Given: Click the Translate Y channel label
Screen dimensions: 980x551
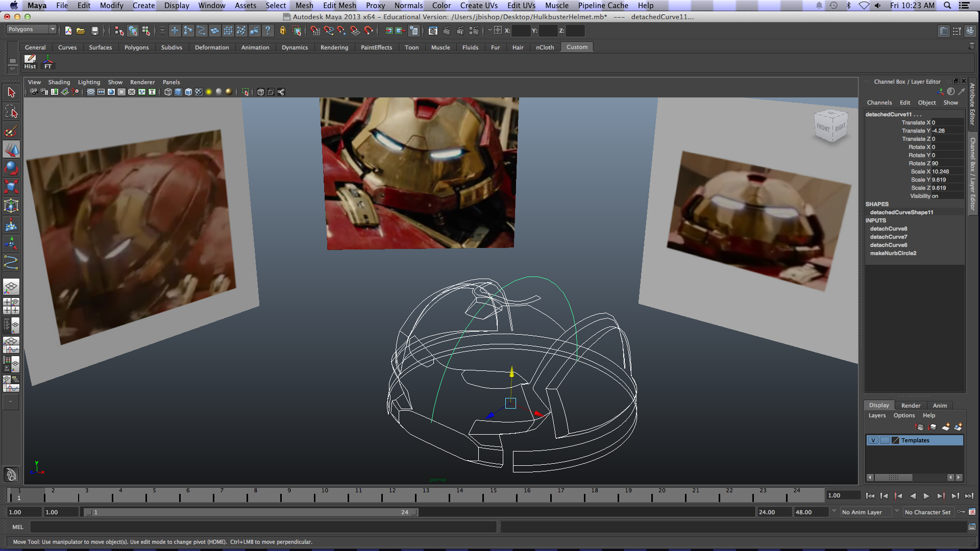Looking at the screenshot, I should tap(916, 131).
